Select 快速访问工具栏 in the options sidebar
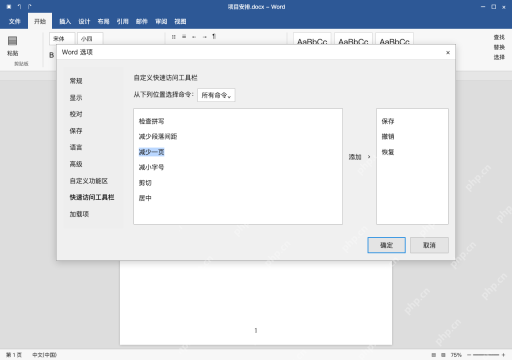Image resolution: width=512 pixels, height=360 pixels. pyautogui.click(x=92, y=197)
